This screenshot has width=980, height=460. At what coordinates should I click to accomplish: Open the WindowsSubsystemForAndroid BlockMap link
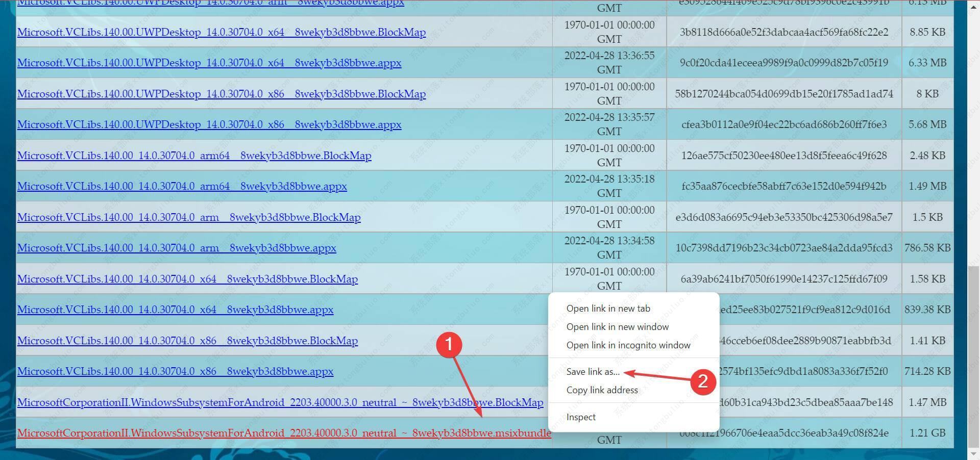point(280,402)
